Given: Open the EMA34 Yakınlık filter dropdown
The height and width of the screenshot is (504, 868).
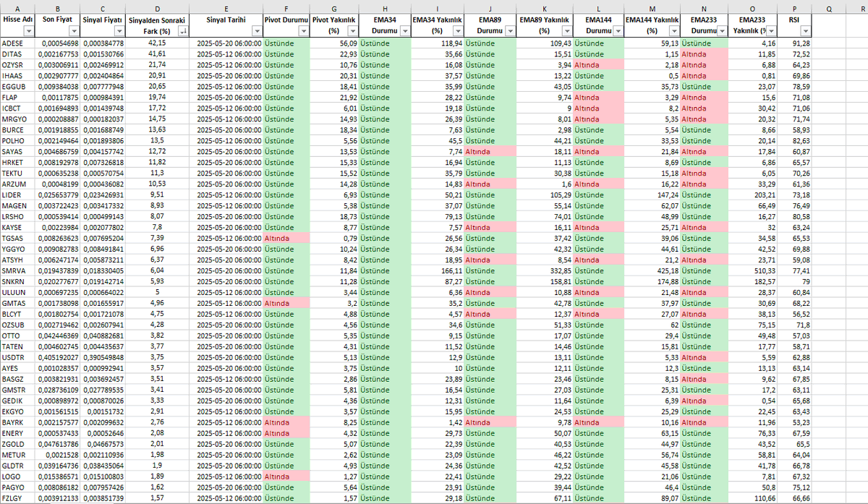Looking at the screenshot, I should click(459, 32).
